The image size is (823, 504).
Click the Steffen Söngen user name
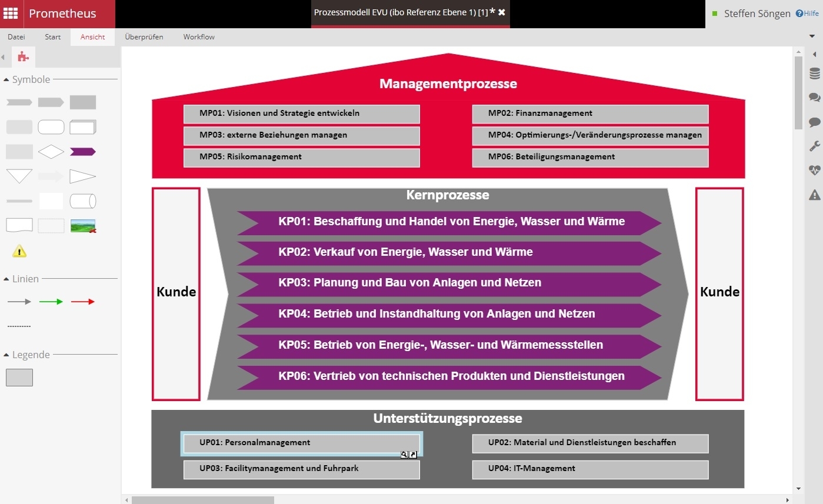757,14
